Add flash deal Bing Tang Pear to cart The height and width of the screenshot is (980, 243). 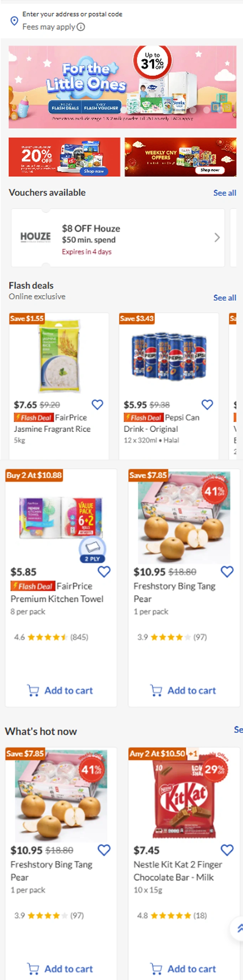click(183, 690)
